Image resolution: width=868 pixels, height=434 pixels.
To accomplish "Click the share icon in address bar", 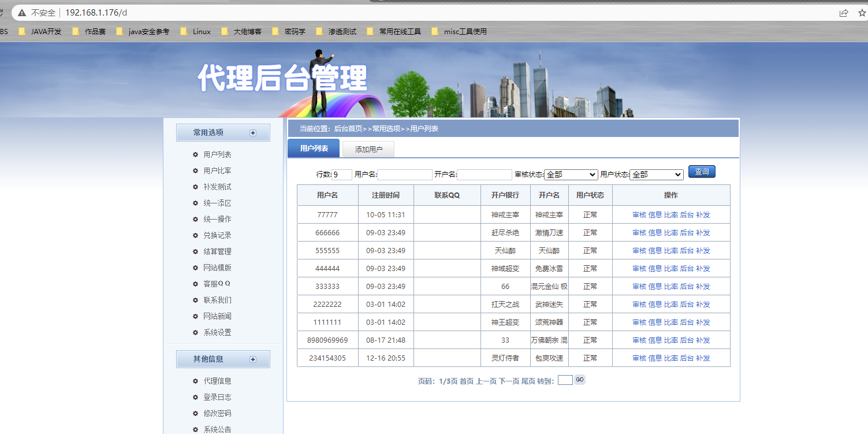I will pos(844,13).
